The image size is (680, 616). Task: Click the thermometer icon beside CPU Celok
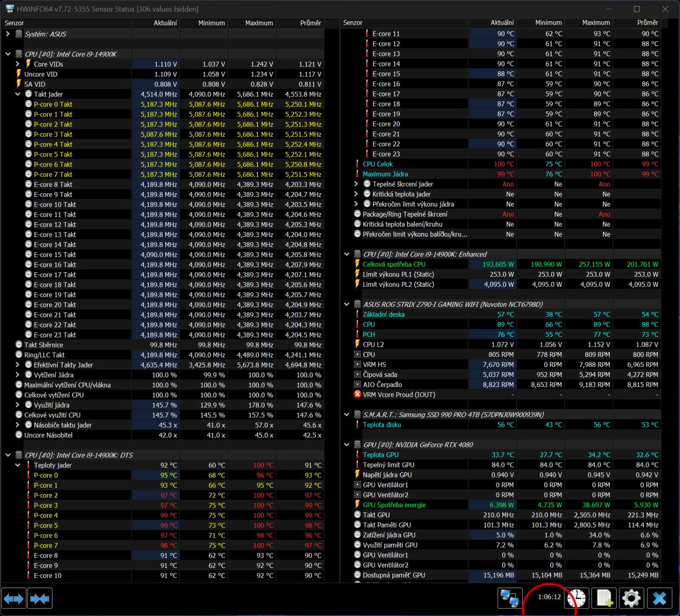(357, 164)
